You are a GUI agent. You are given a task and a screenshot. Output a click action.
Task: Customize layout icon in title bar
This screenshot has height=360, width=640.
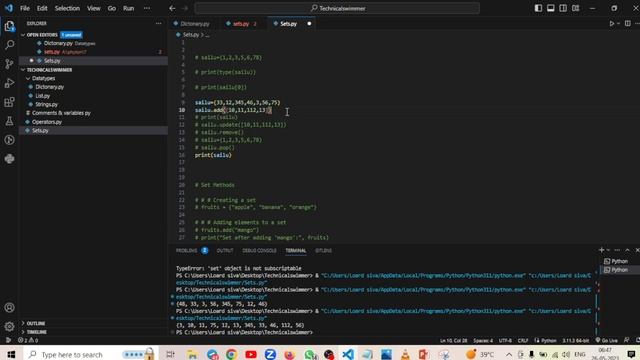576,8
